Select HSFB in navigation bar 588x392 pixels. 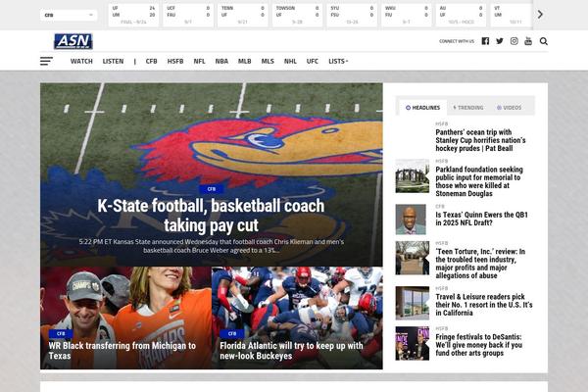175,61
